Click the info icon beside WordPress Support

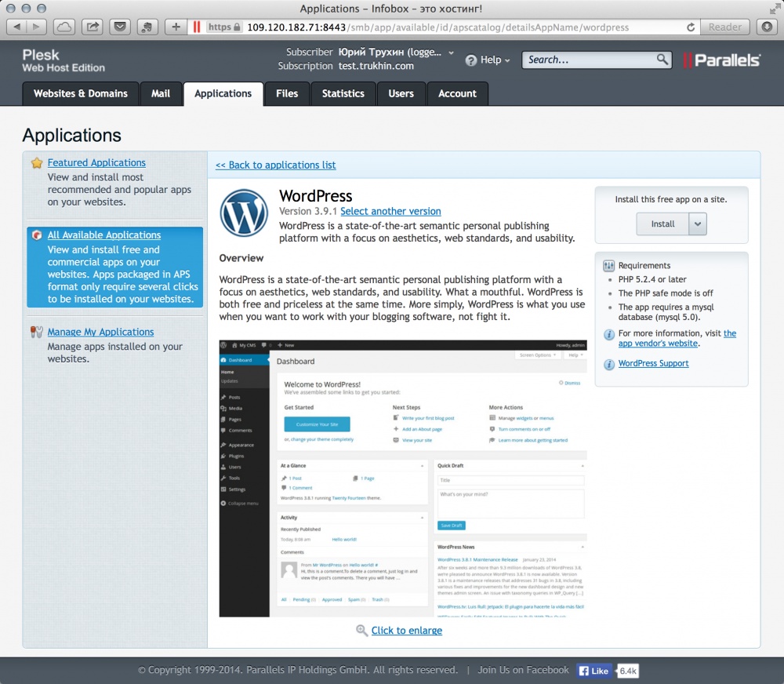coord(609,363)
